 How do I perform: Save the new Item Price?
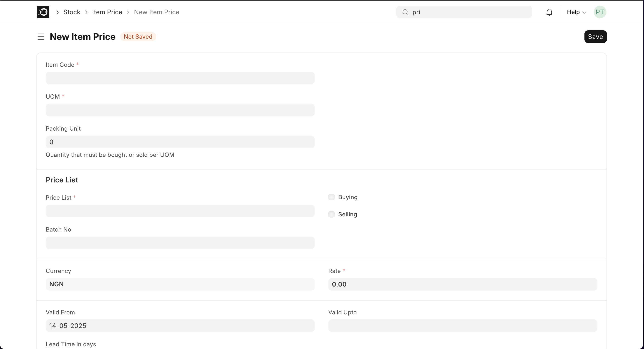tap(595, 36)
